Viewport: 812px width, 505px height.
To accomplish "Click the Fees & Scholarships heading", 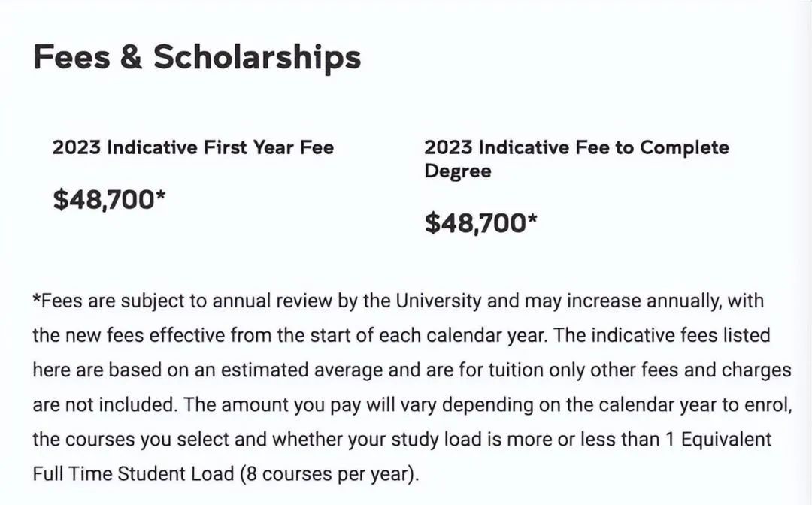I will (x=197, y=58).
